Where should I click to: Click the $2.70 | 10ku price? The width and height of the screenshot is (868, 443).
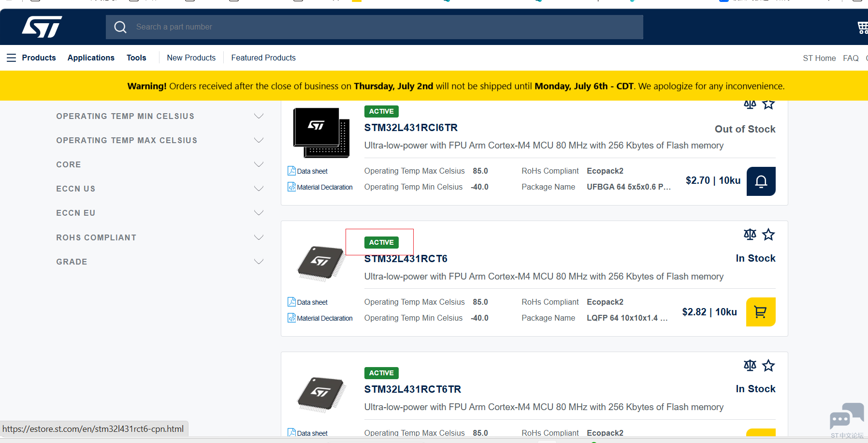point(713,180)
